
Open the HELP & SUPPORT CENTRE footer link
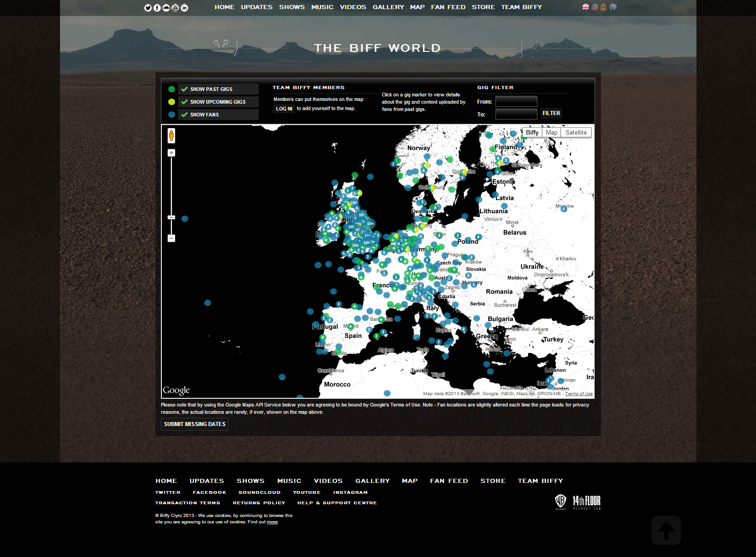337,503
